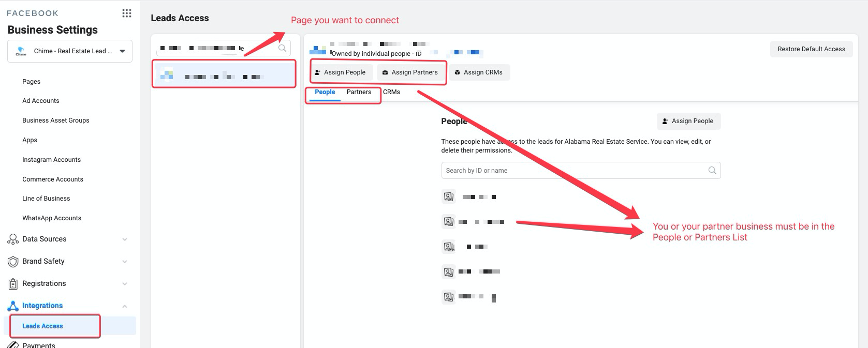868x348 pixels.
Task: Switch to the Partners tab
Action: point(359,92)
